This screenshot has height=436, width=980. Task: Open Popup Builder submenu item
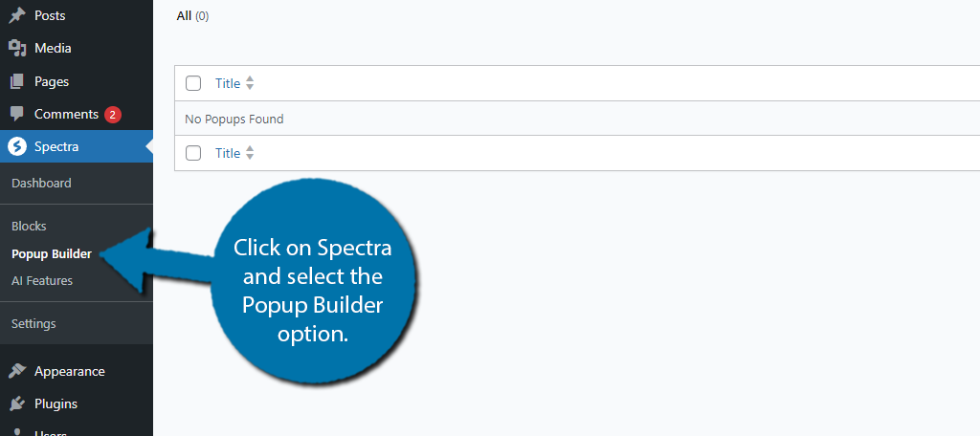[52, 253]
